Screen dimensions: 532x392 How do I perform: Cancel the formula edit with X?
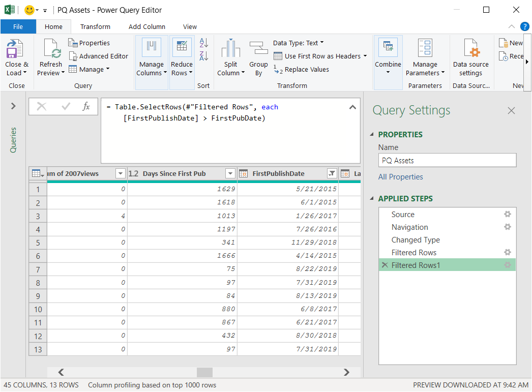tap(41, 106)
